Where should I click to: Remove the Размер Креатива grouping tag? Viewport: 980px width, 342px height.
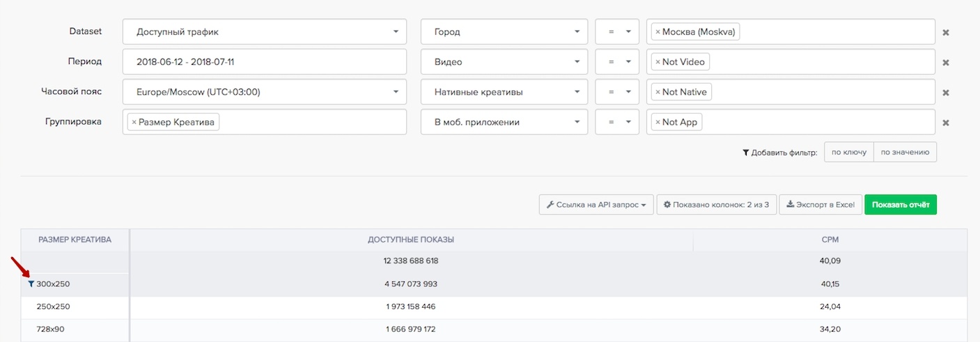134,123
